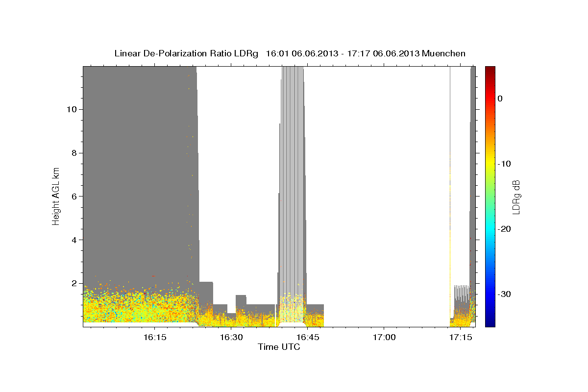The image size is (588, 392).
Task: Click the colorbar value label -10
Action: 505,164
